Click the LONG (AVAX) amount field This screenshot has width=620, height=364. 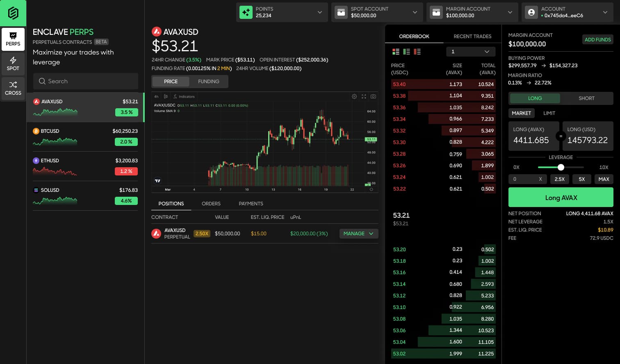(x=534, y=136)
